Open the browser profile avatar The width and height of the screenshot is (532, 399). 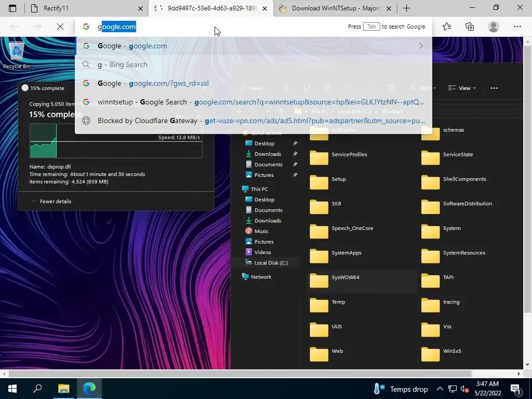tap(494, 26)
